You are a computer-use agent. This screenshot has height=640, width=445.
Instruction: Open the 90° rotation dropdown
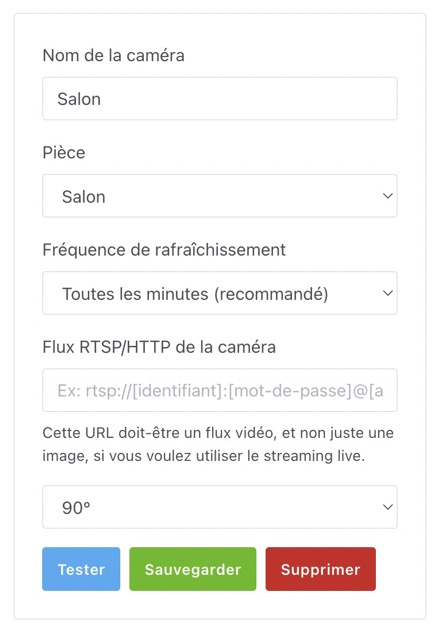pyautogui.click(x=220, y=507)
